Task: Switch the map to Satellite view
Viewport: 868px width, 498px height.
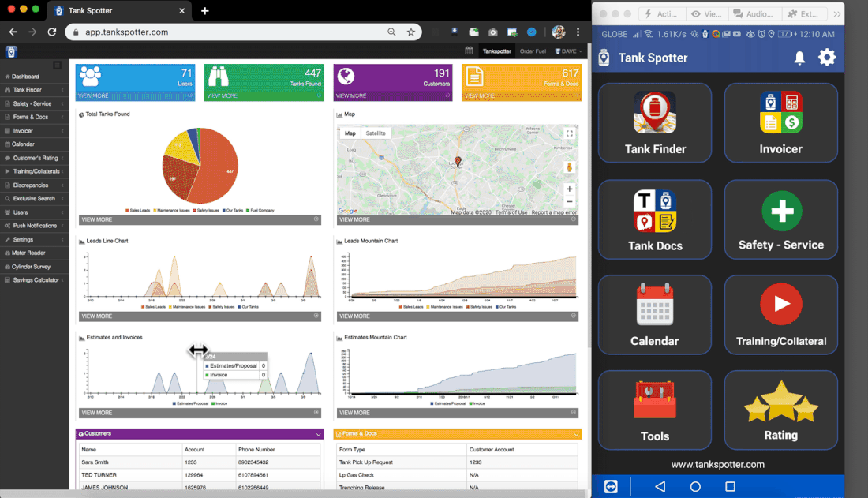Action: 376,133
